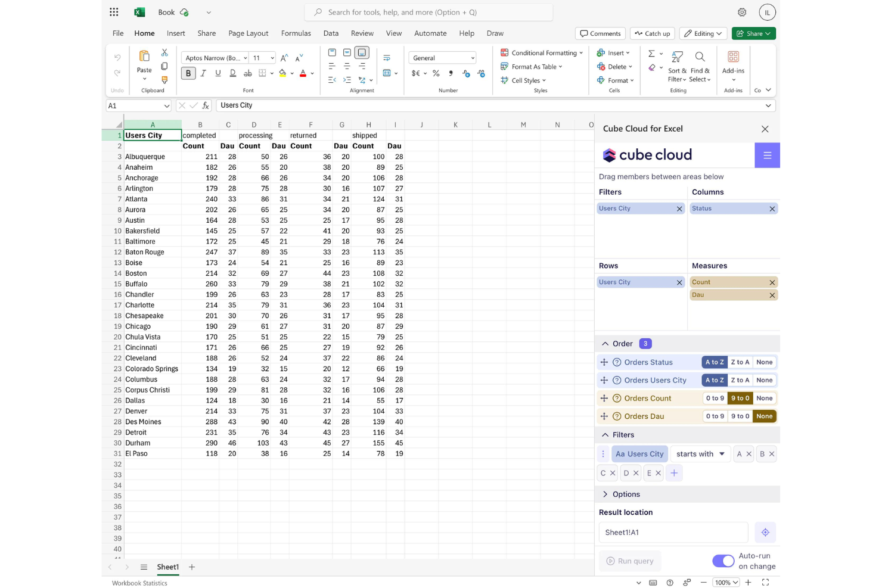The image size is (882, 588).
Task: Open the fill color bucket
Action: [283, 73]
